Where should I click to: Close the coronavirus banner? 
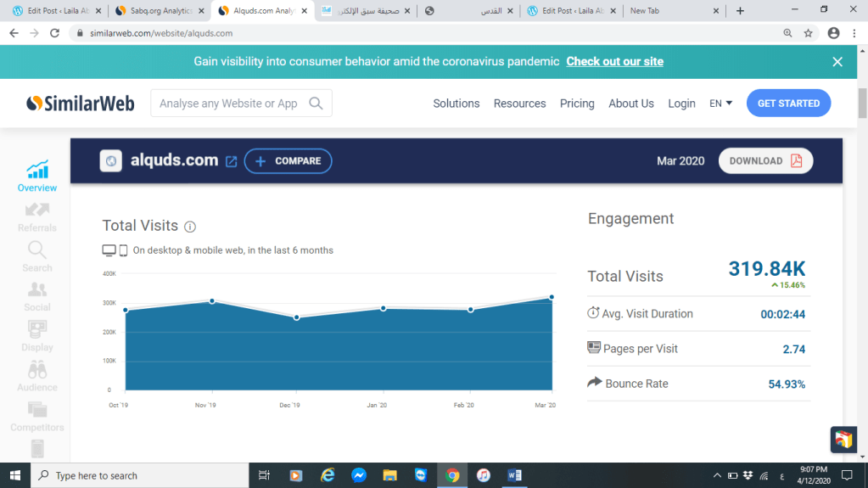837,62
